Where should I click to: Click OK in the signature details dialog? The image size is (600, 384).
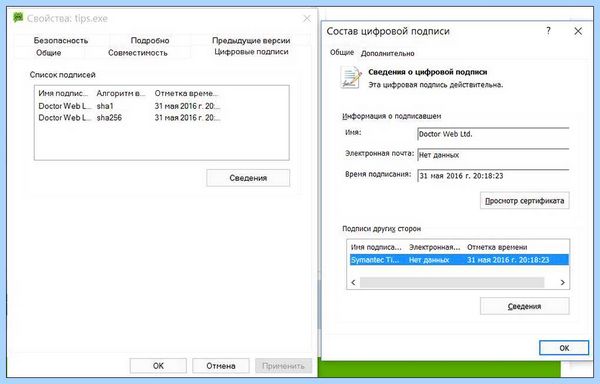[x=564, y=348]
